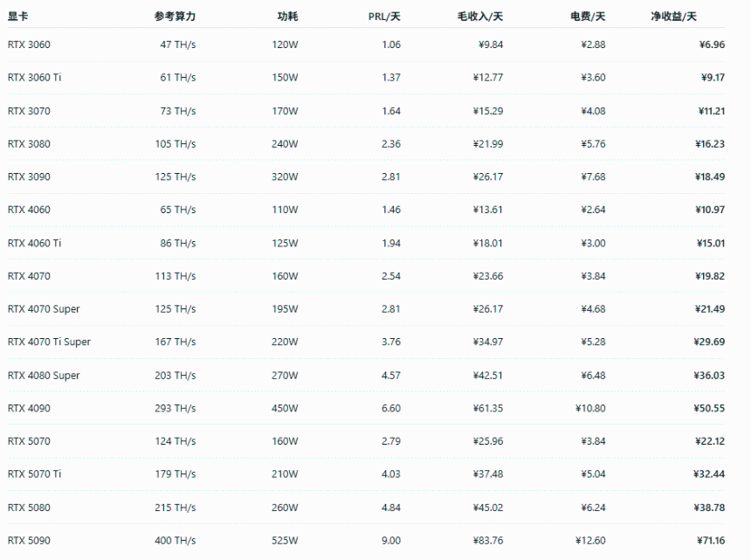Click the PRL/天 column header

click(384, 17)
